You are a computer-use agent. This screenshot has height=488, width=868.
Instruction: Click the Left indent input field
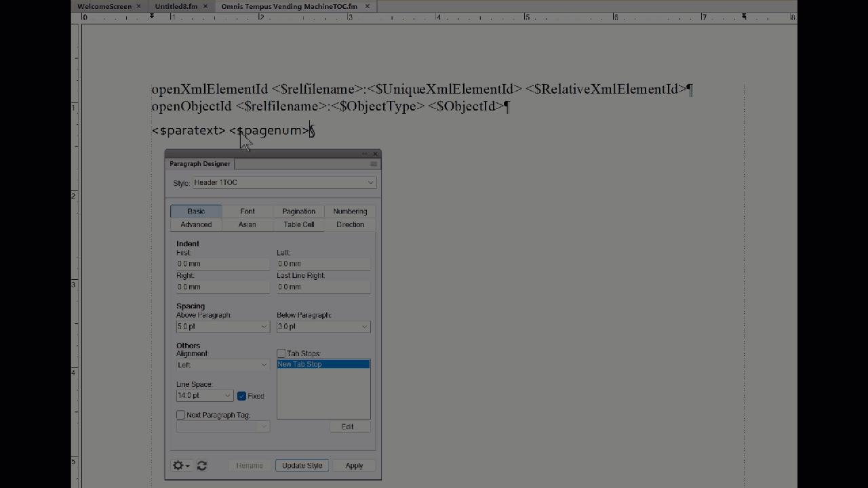tap(323, 264)
